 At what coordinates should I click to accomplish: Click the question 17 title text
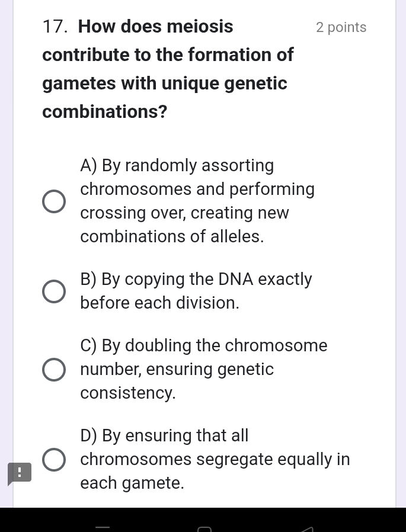click(168, 68)
